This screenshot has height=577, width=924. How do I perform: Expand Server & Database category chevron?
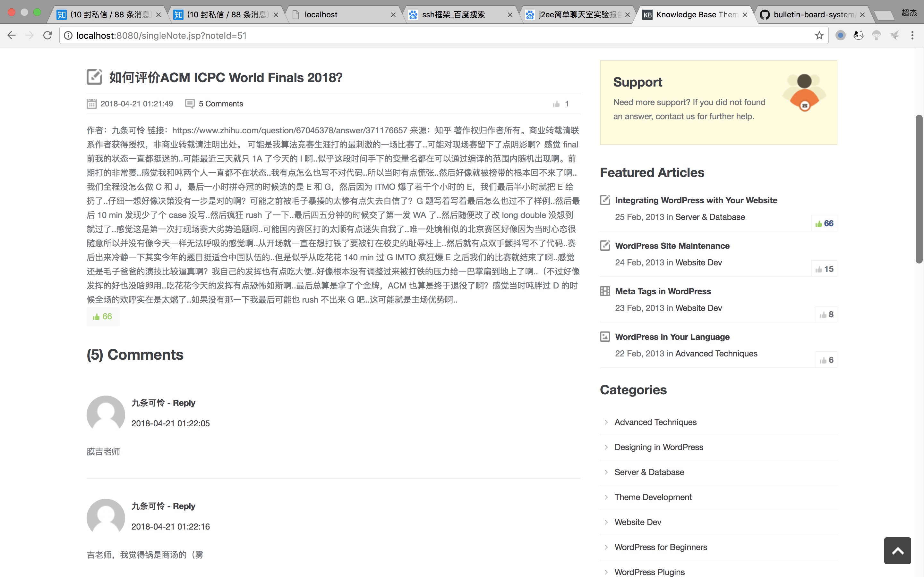point(606,472)
